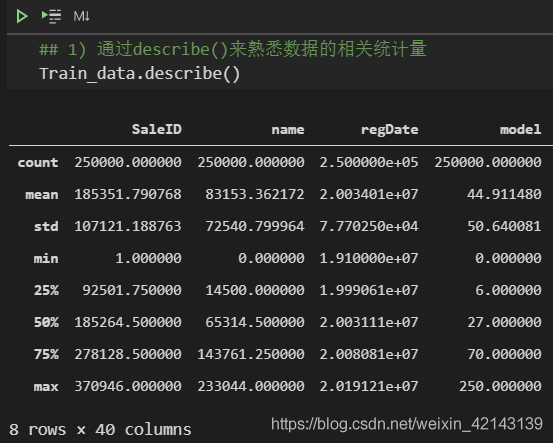Click the 50% row label
The image size is (553, 443).
[46, 322]
